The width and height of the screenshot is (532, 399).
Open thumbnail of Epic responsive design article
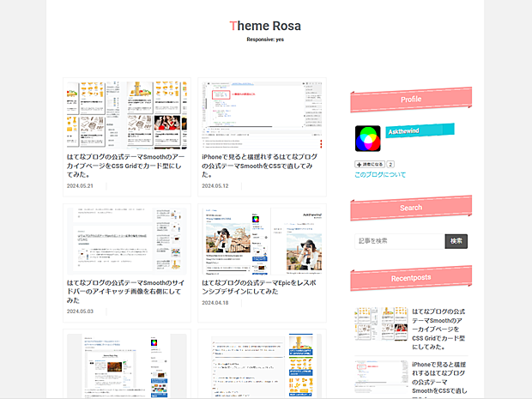[x=262, y=241]
